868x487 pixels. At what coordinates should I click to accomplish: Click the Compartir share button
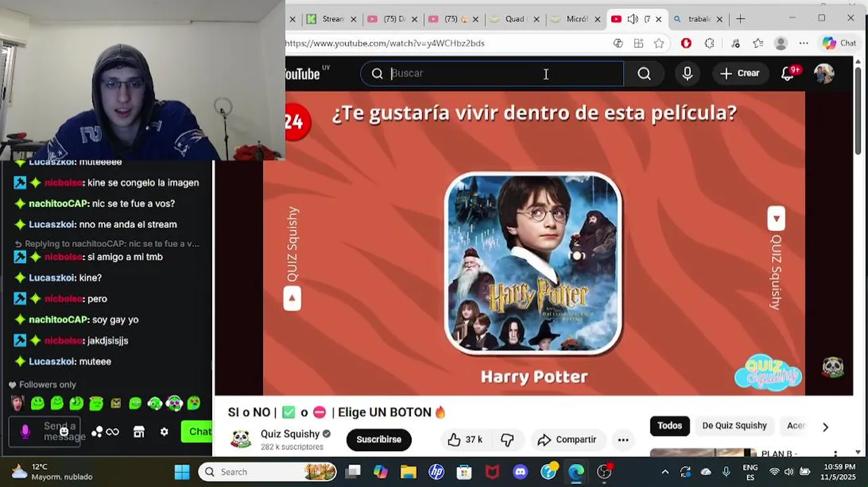(567, 440)
